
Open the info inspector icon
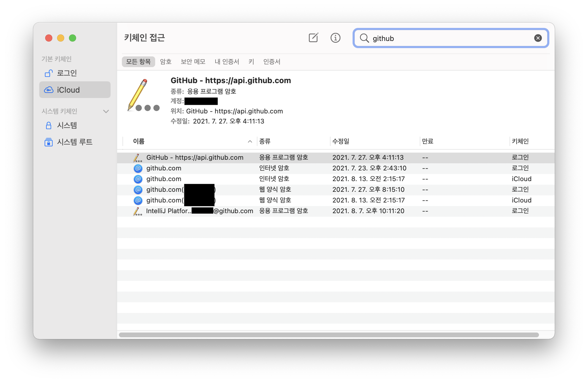click(x=335, y=38)
